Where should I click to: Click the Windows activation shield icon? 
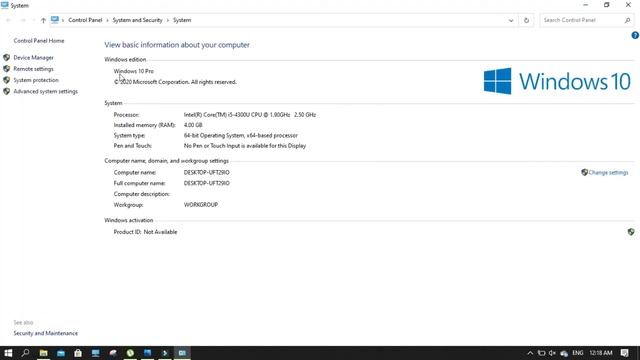[x=631, y=232]
